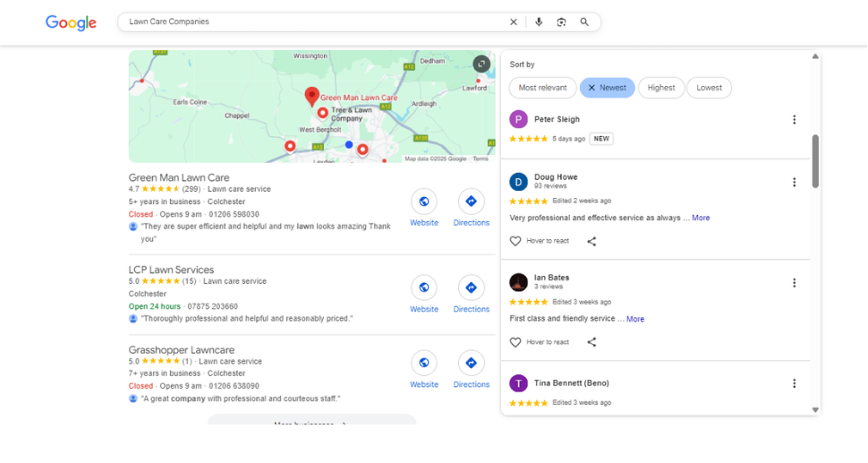
Task: Click Doug Howe reviewer name
Action: [x=556, y=177]
